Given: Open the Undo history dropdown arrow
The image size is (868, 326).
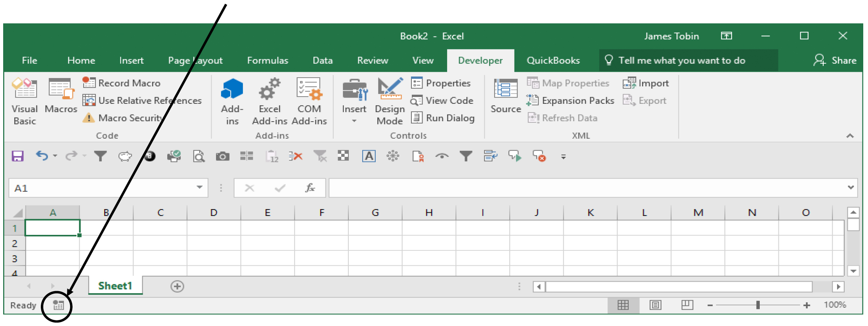Looking at the screenshot, I should click(x=55, y=156).
